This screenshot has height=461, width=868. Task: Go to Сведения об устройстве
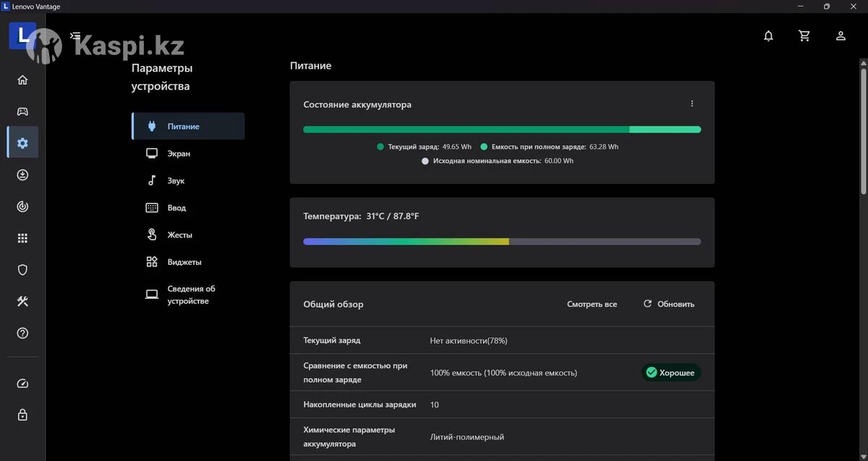pyautogui.click(x=191, y=295)
